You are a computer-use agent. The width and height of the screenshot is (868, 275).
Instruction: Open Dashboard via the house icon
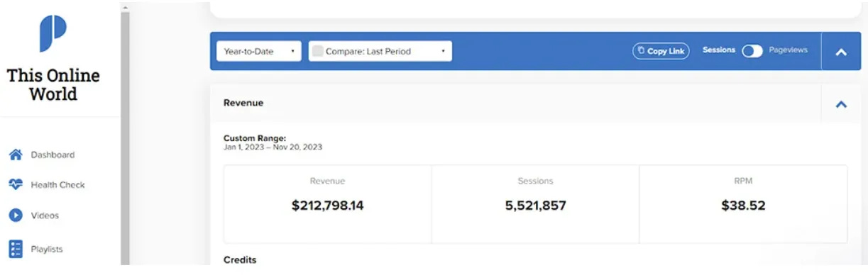pos(15,155)
